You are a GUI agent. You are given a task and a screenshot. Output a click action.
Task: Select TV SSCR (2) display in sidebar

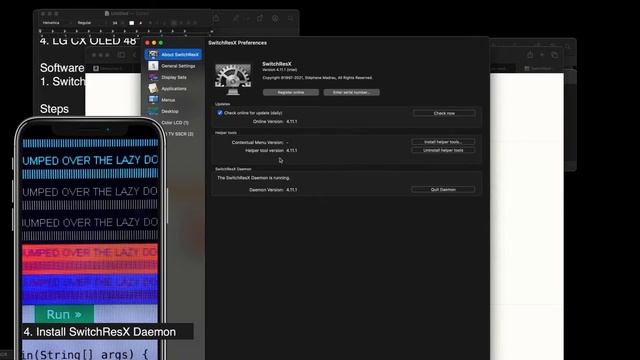pos(180,134)
